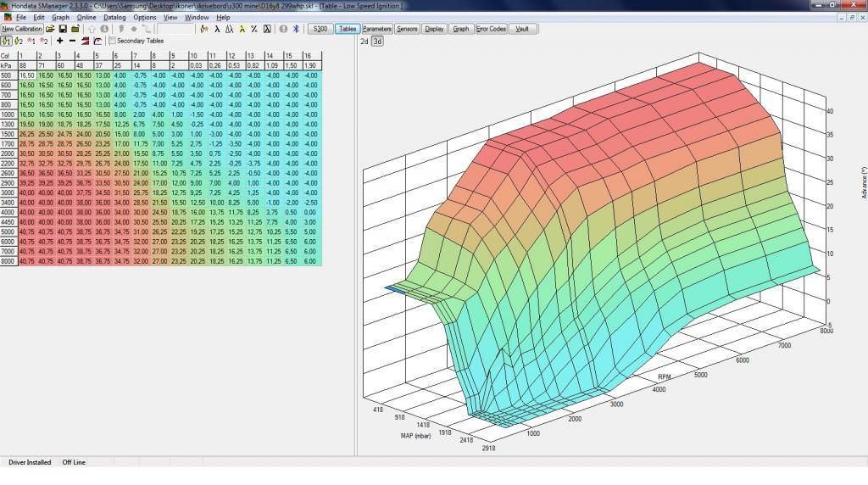The width and height of the screenshot is (868, 485).
Task: Switch graph to 2d view
Action: click(x=364, y=41)
